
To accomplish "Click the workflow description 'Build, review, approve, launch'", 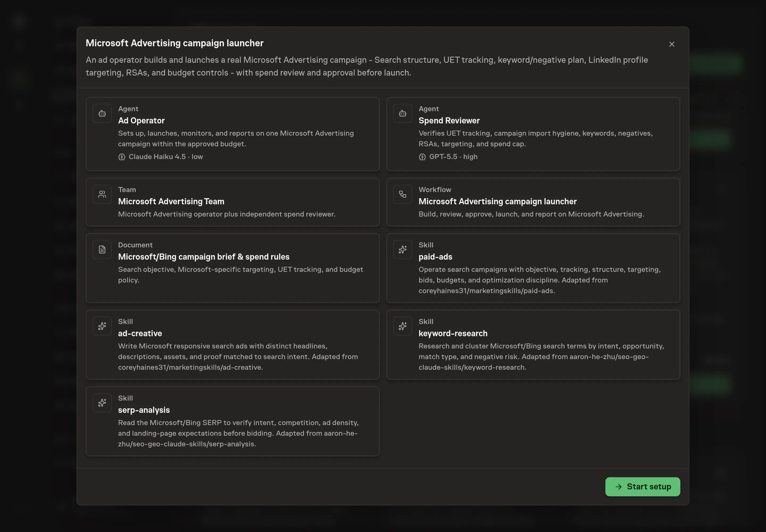I will pos(531,214).
